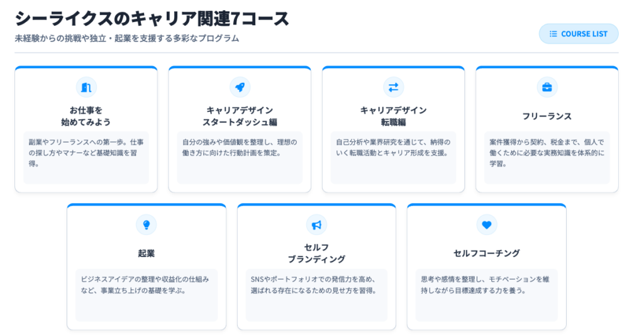Image resolution: width=644 pixels, height=335 pixels.
Task: Open the 起業 course title
Action: (x=147, y=253)
